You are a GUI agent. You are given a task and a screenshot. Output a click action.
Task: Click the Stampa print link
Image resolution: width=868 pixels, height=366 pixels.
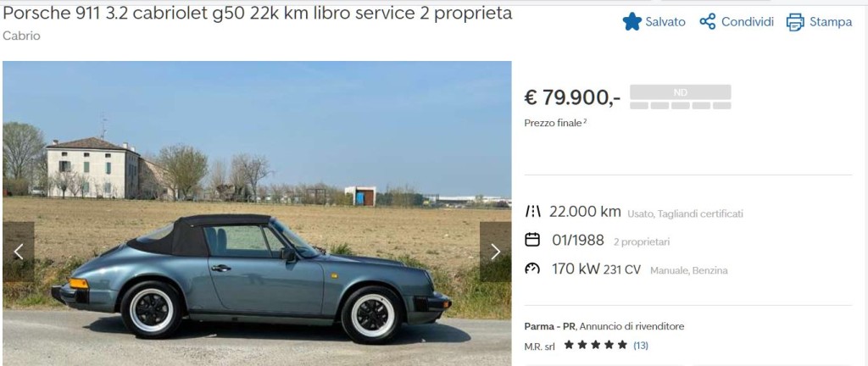coord(831,22)
